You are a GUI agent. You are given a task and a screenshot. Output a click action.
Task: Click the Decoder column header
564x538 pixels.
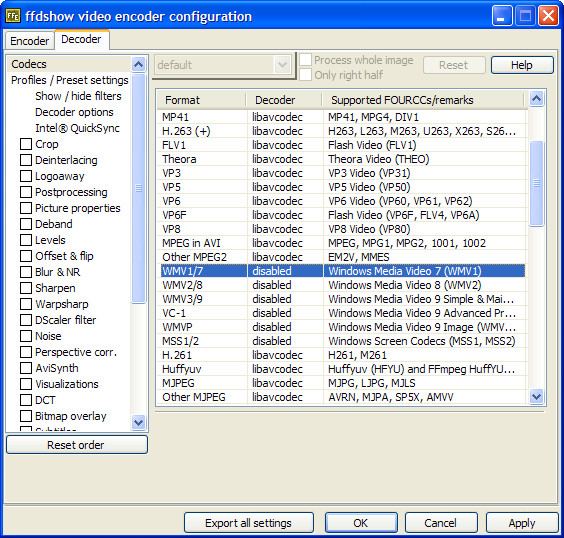(284, 100)
